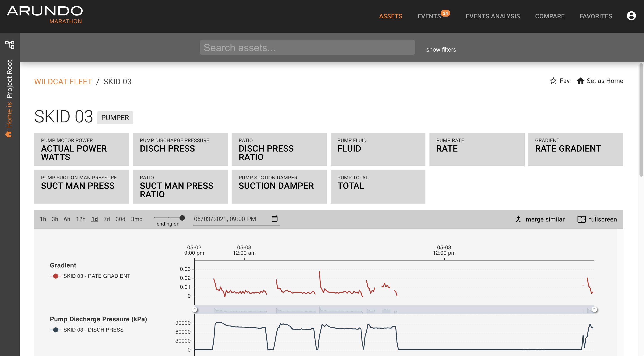Expand the show filters option

click(441, 50)
